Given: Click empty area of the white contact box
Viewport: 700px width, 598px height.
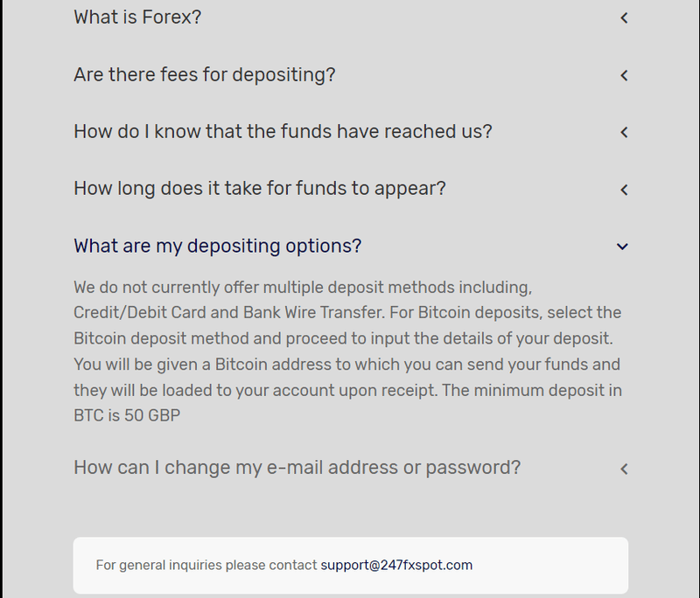Looking at the screenshot, I should coord(549,565).
